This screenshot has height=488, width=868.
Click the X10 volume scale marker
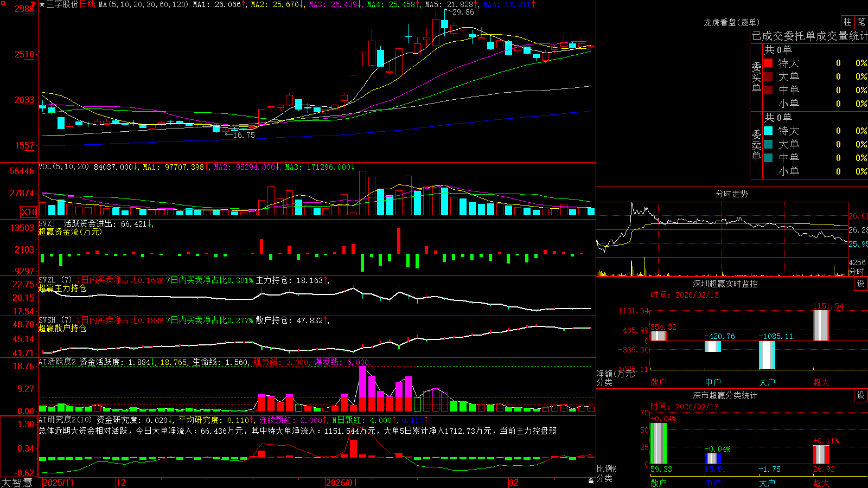[29, 212]
